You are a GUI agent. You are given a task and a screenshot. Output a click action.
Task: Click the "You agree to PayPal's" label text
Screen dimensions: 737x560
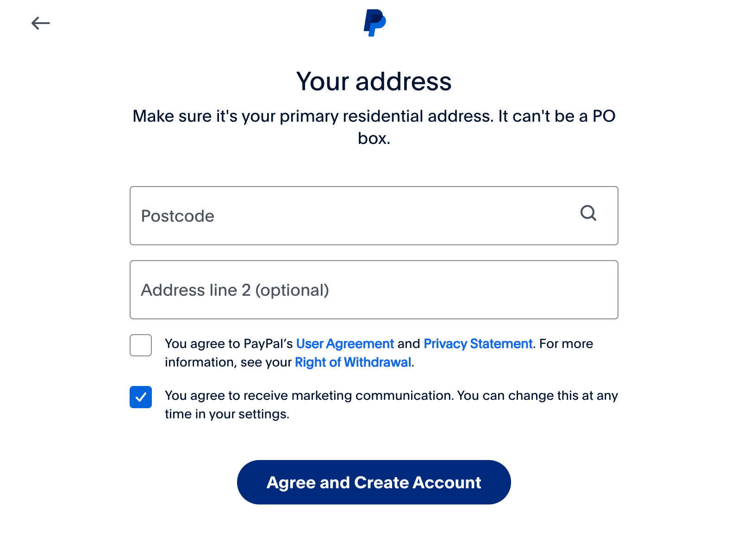pos(229,344)
